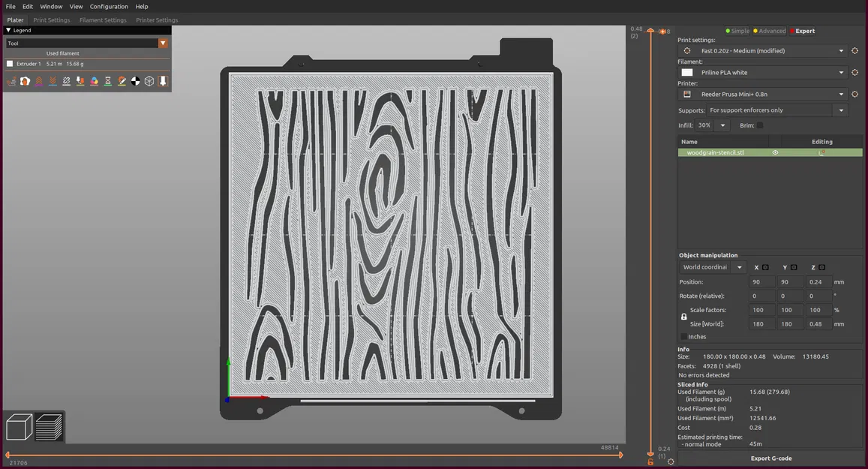Click the editing icon for woodgrain-stencil.stl
868x469 pixels.
[x=822, y=152]
